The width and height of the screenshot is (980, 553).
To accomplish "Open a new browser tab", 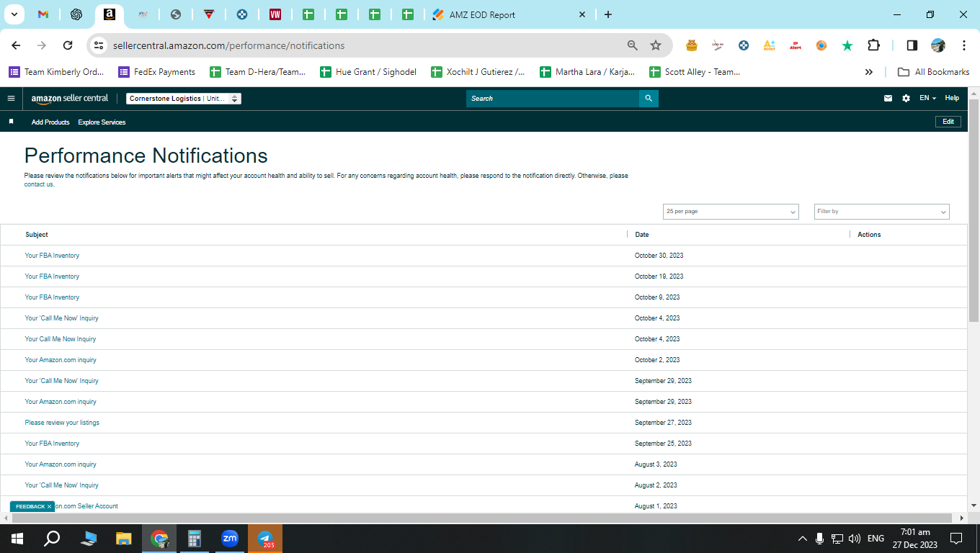I will click(x=608, y=14).
